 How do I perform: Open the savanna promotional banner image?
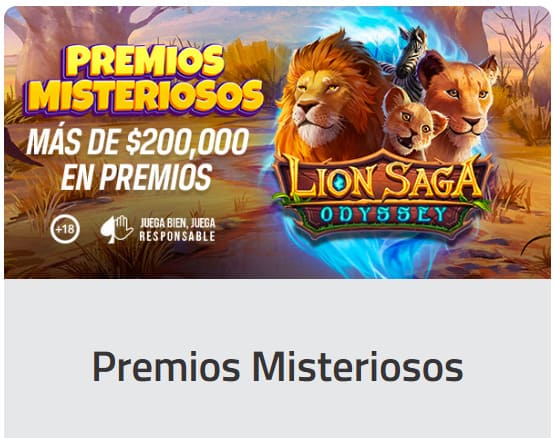278,142
